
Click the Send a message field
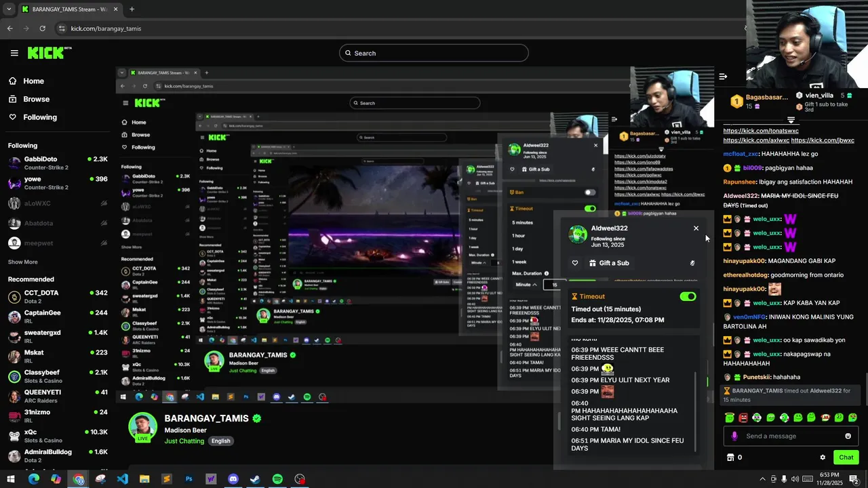[791, 436]
